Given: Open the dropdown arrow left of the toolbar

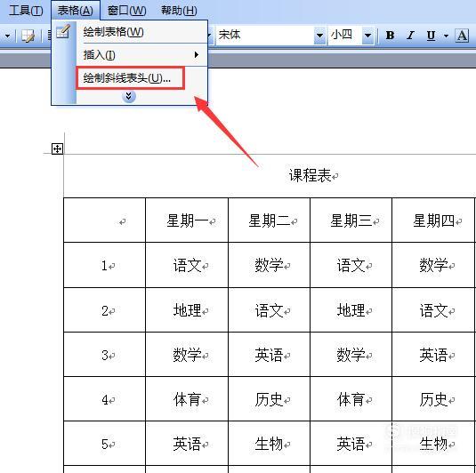Looking at the screenshot, I should pyautogui.click(x=7, y=36).
